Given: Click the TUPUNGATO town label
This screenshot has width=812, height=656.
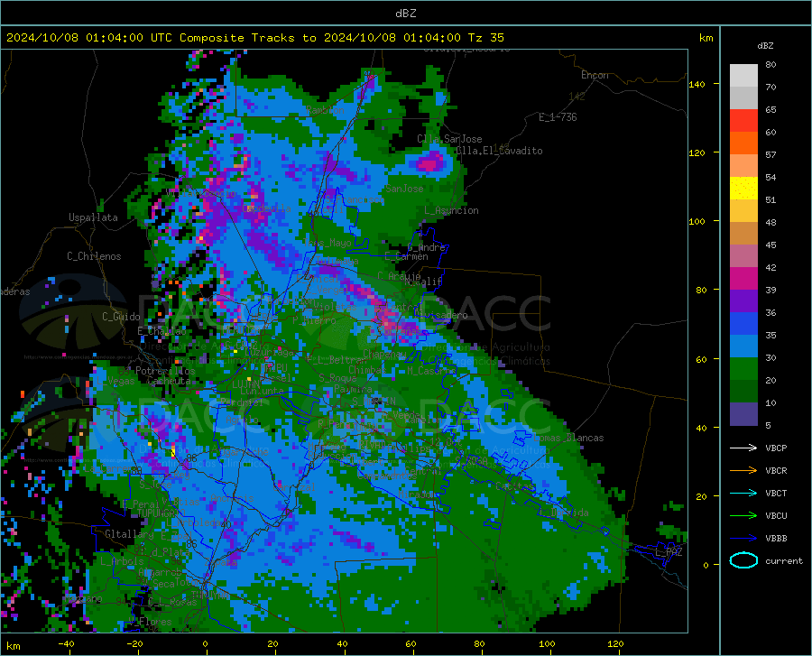Looking at the screenshot, I should click(161, 513).
